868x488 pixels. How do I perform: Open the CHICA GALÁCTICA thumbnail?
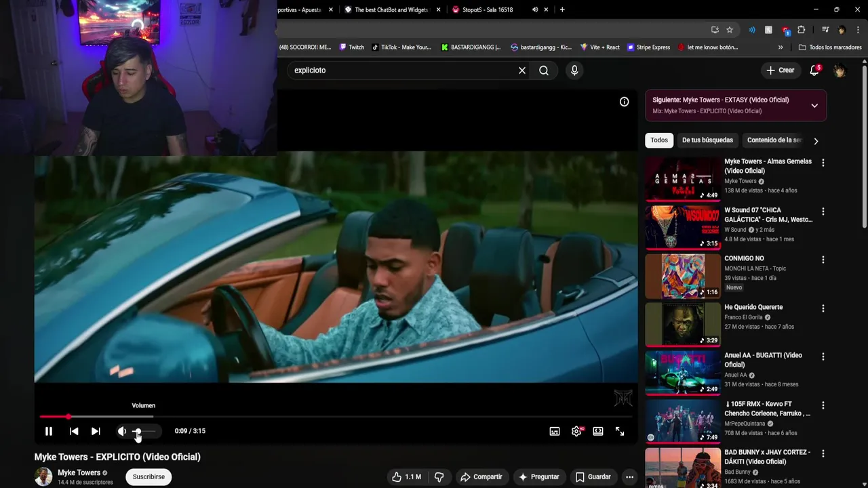683,228
